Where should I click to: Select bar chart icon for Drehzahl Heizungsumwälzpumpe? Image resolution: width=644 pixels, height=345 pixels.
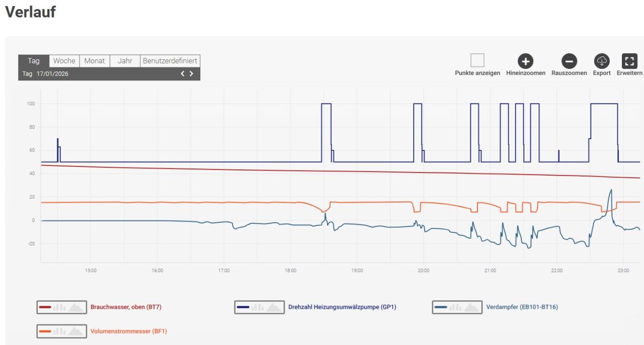pos(257,307)
